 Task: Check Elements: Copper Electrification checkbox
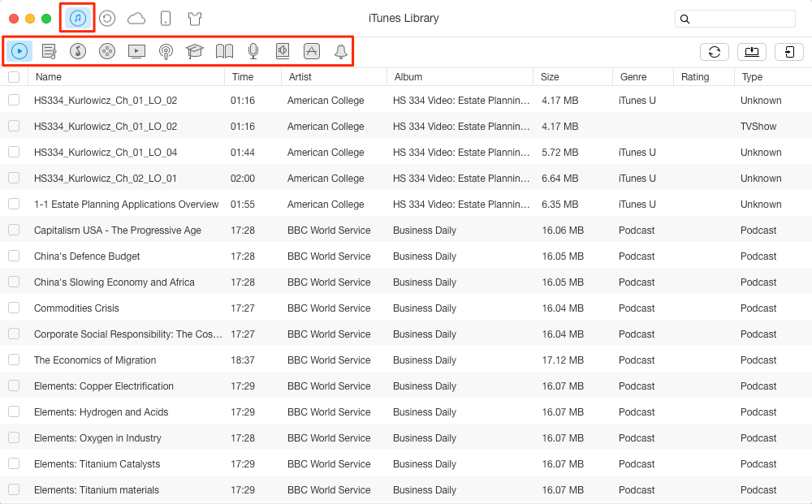pyautogui.click(x=14, y=386)
